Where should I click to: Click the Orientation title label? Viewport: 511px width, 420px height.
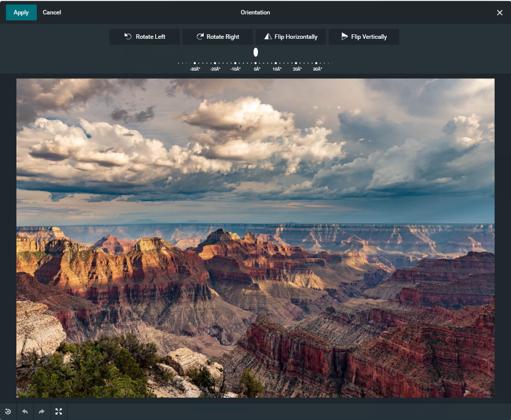point(255,12)
